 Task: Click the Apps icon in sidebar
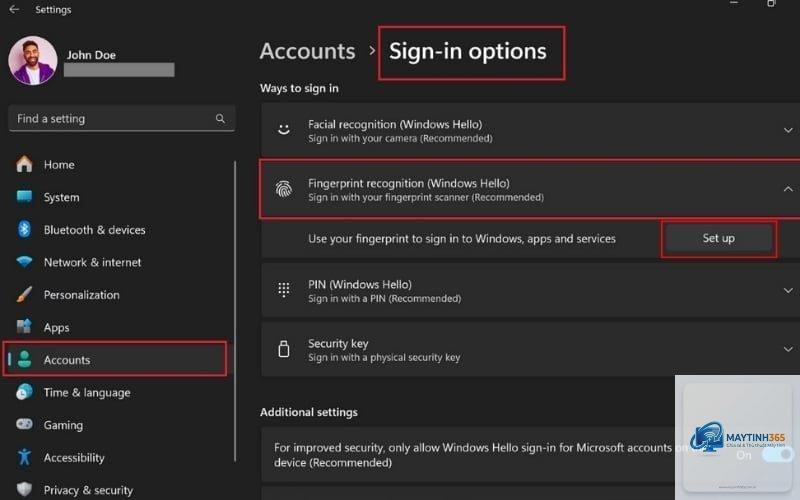coord(24,327)
